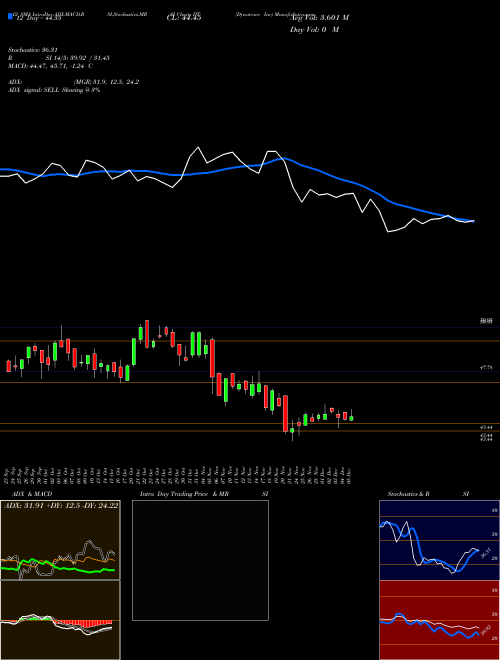This screenshot has width=500, height=660.
Task: Click the 'Intra Day Trading Price & MR' title
Action: [x=184, y=494]
